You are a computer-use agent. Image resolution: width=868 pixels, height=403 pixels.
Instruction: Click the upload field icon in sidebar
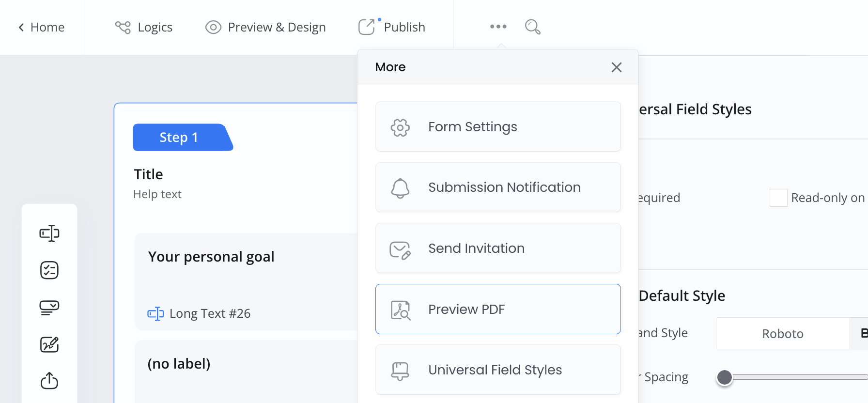point(49,381)
